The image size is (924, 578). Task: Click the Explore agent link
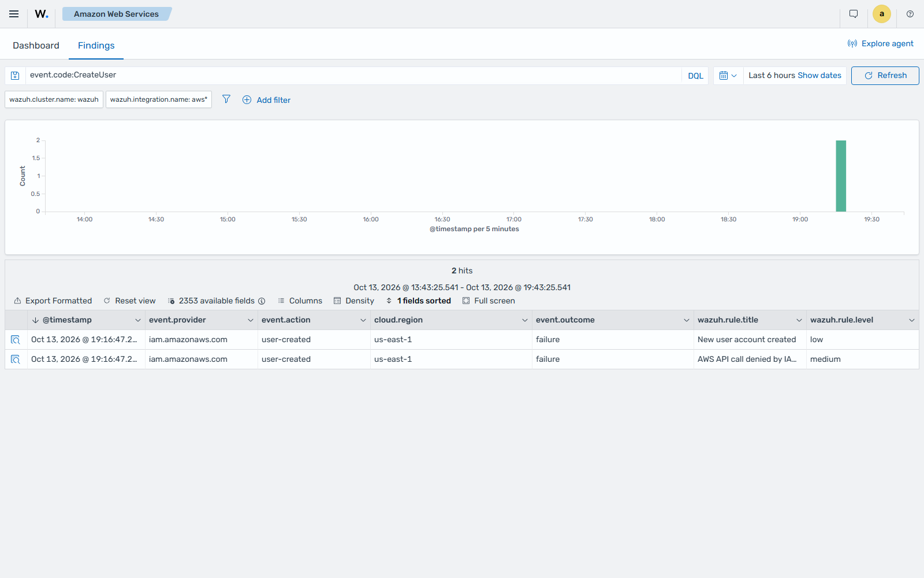point(881,43)
